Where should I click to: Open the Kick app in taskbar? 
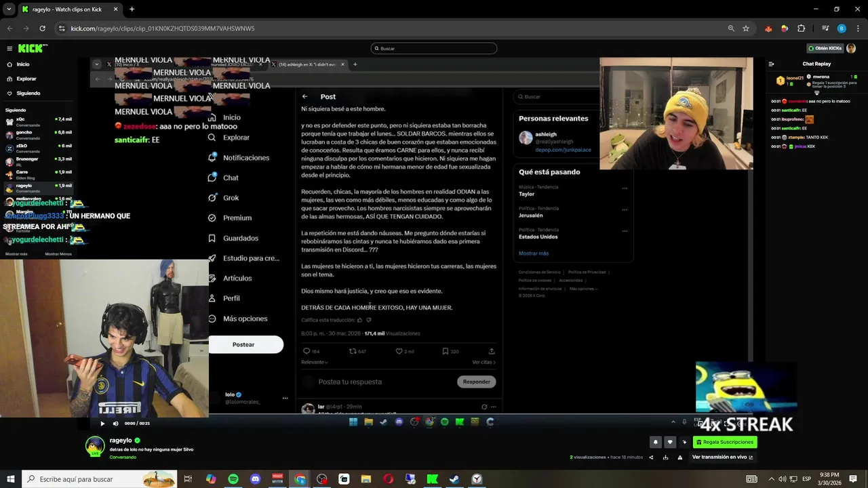[x=432, y=479]
